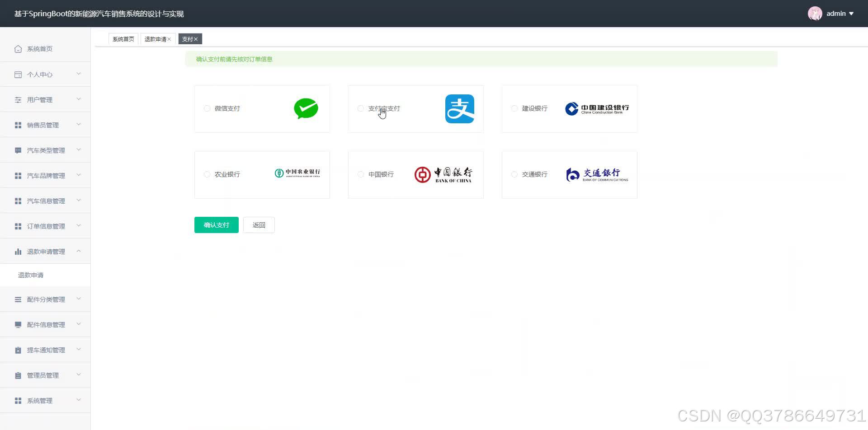The image size is (868, 430).
Task: Click the 农业银行 option label
Action: tap(227, 174)
